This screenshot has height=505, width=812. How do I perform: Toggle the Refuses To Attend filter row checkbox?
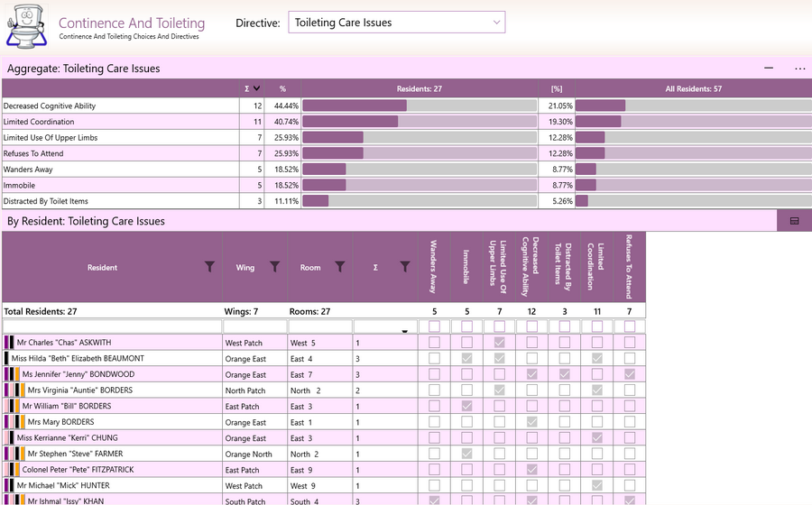tap(630, 326)
